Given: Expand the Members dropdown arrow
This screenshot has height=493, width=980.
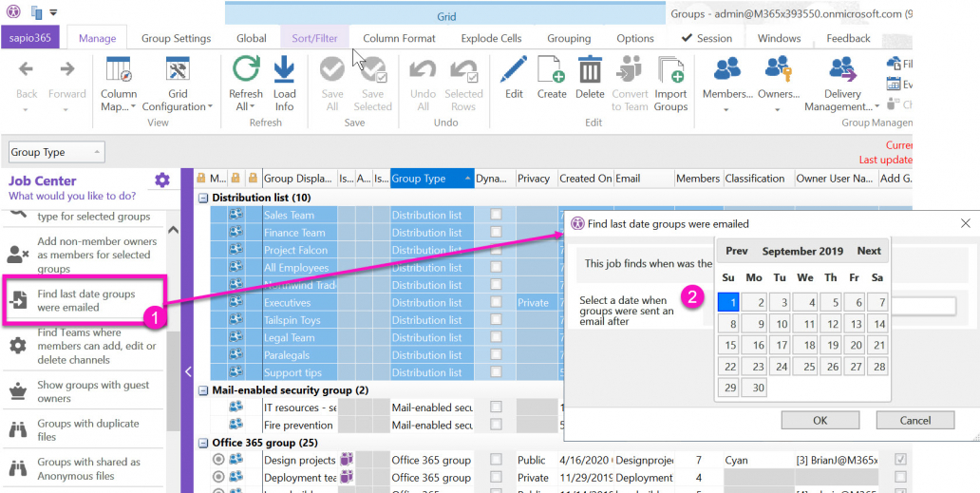Looking at the screenshot, I should click(x=726, y=109).
